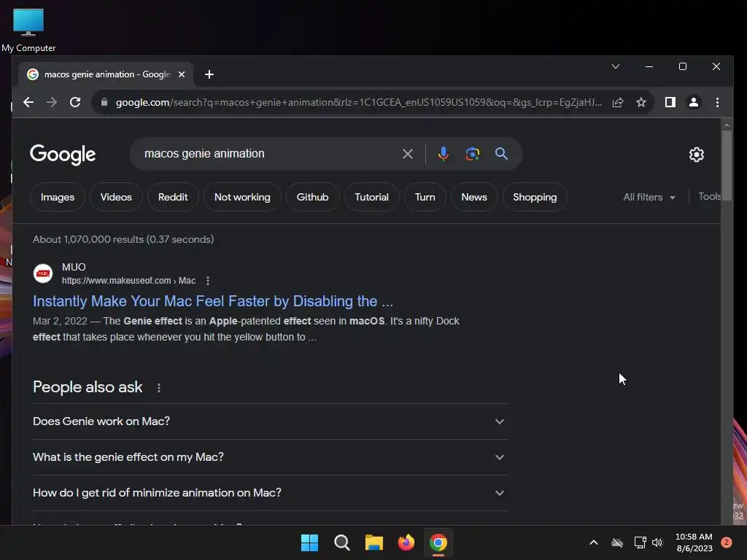This screenshot has height=560, width=747.
Task: Click Chrome icon in taskbar
Action: [x=438, y=542]
